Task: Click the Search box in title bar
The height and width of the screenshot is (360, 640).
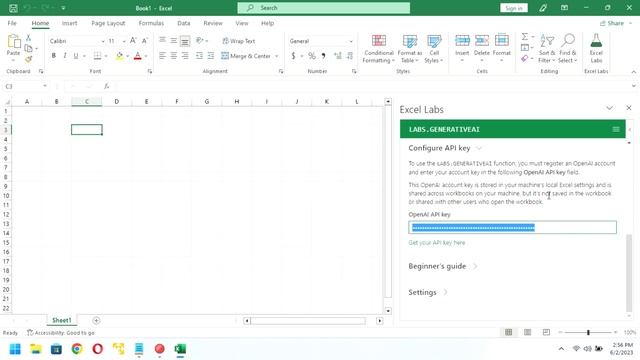Action: (x=324, y=8)
